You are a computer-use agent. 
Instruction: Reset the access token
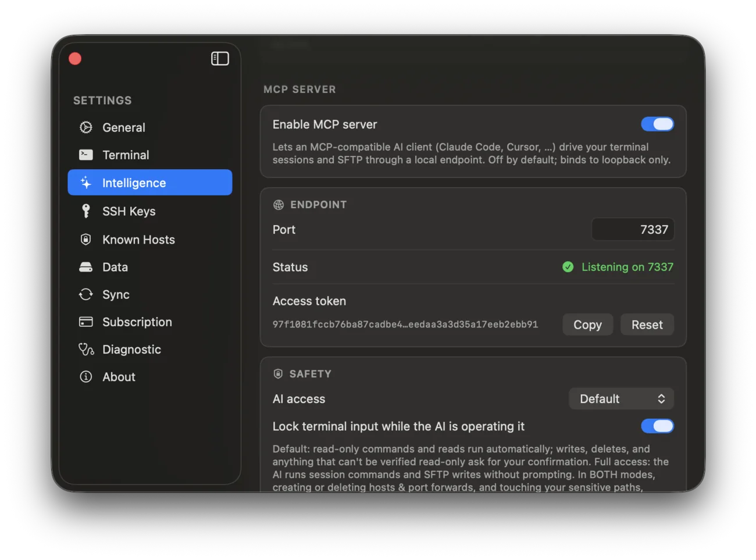(647, 324)
